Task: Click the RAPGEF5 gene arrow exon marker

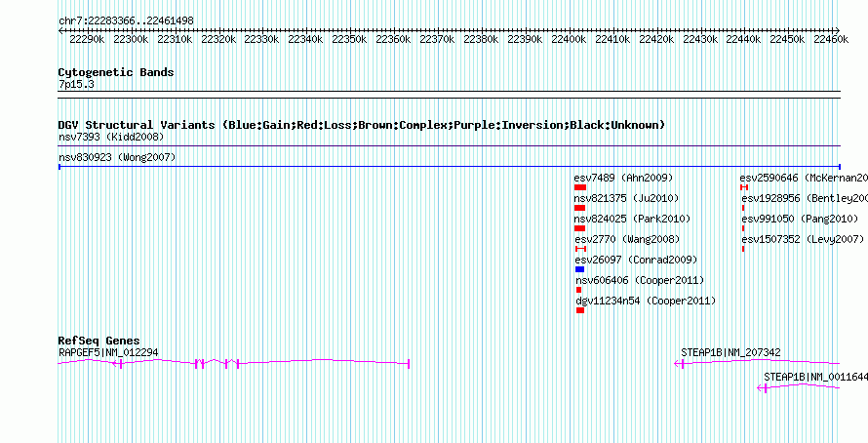Action: click(x=118, y=363)
